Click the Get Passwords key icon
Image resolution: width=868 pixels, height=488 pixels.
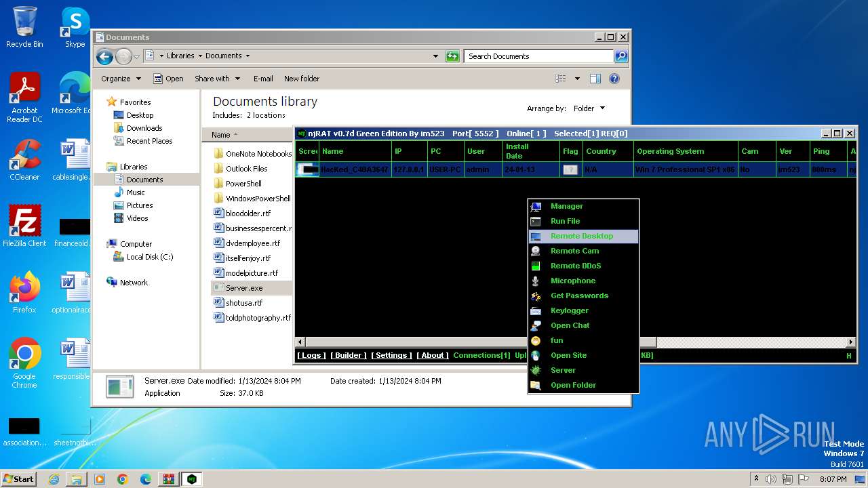[536, 296]
